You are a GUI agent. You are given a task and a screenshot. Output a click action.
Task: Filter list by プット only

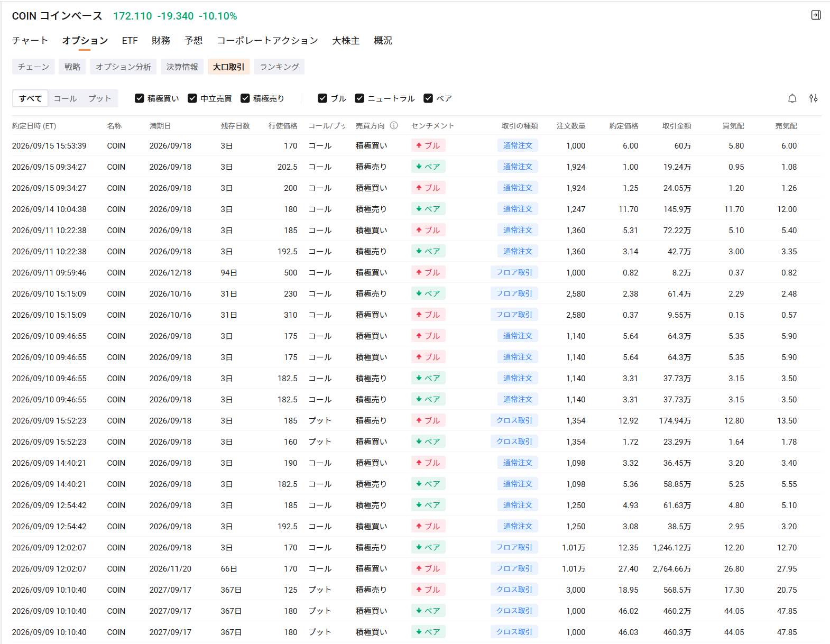pyautogui.click(x=99, y=98)
